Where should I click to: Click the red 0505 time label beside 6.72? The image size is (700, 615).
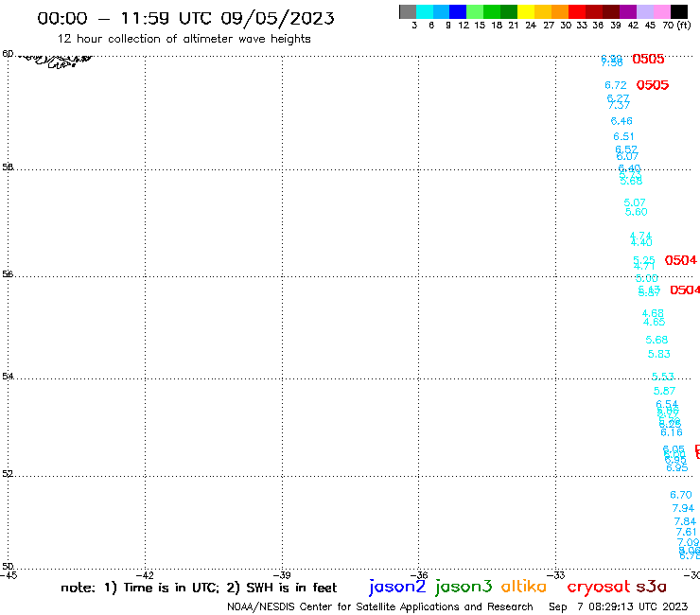click(x=653, y=85)
